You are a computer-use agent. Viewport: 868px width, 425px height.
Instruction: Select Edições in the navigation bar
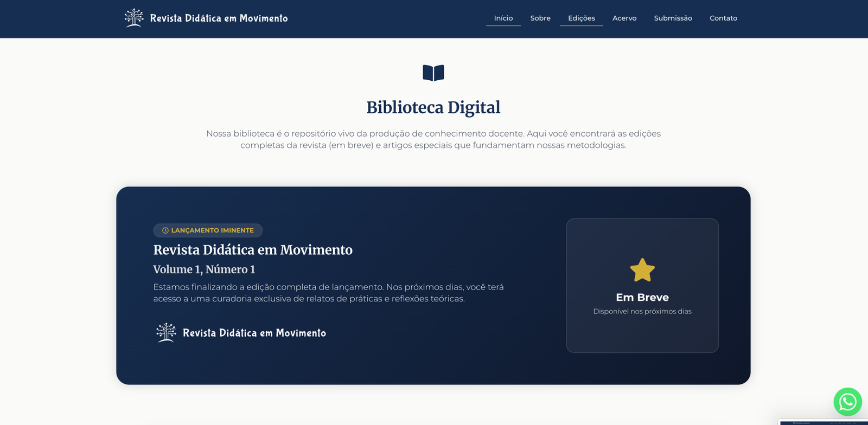581,18
